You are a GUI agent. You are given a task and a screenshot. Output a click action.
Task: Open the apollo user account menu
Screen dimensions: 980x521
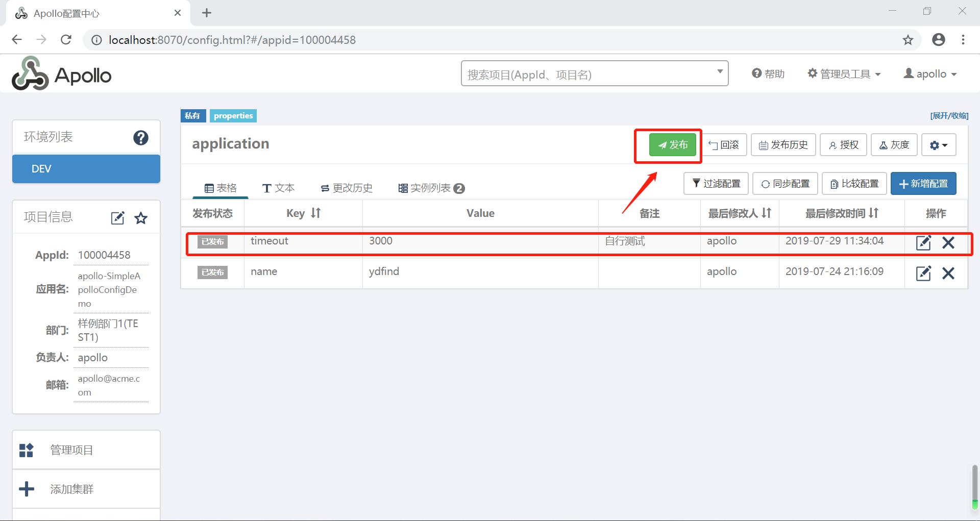coord(929,73)
